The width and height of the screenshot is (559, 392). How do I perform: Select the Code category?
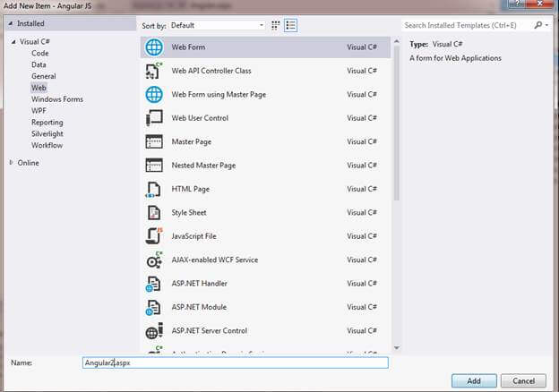40,53
